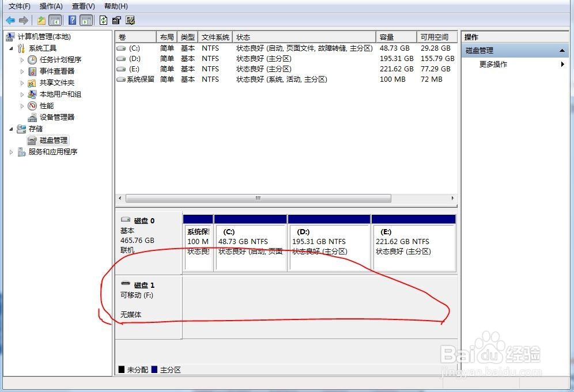The image size is (574, 392).
Task: Collapse the 磁盘管理 actions section arrow
Action: pos(562,51)
